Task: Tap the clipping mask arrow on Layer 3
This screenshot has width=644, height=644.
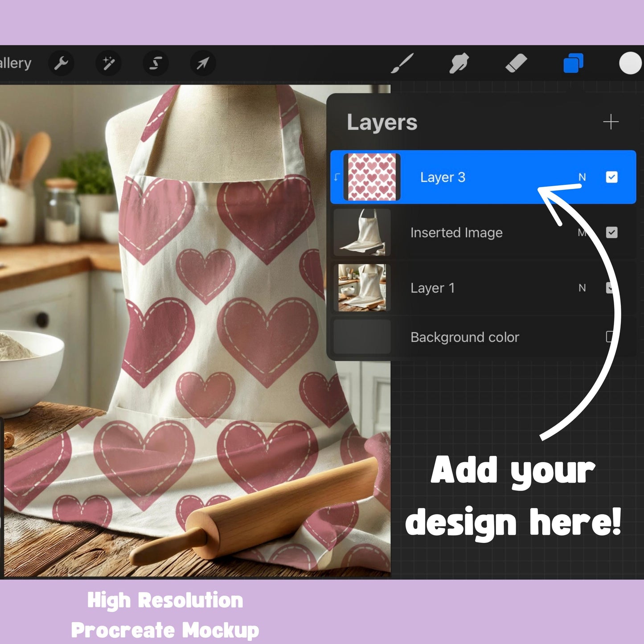Action: point(337,177)
